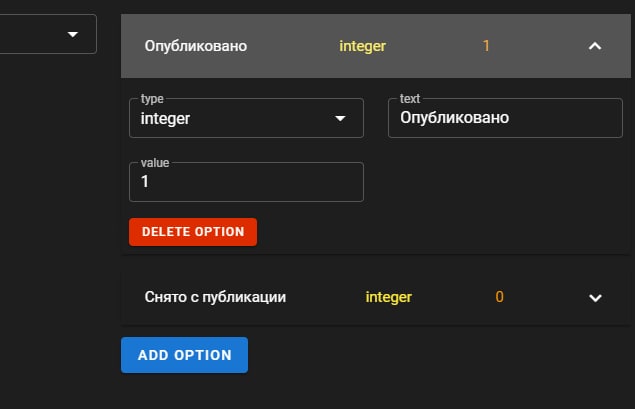Click orange 1 value in Опубликовано header
This screenshot has width=635, height=409.
[x=486, y=46]
